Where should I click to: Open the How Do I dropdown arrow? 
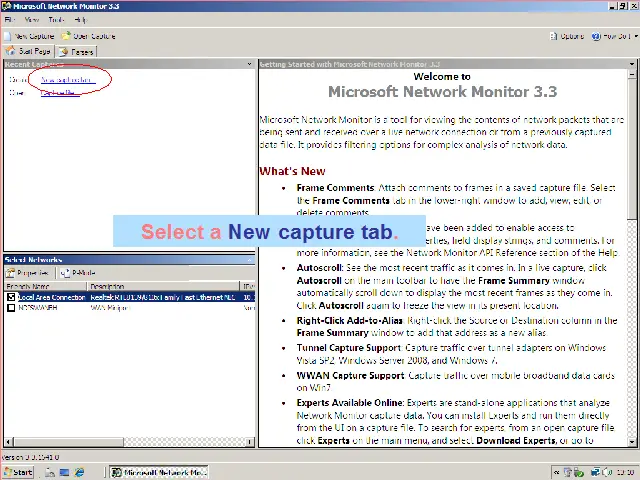(636, 36)
